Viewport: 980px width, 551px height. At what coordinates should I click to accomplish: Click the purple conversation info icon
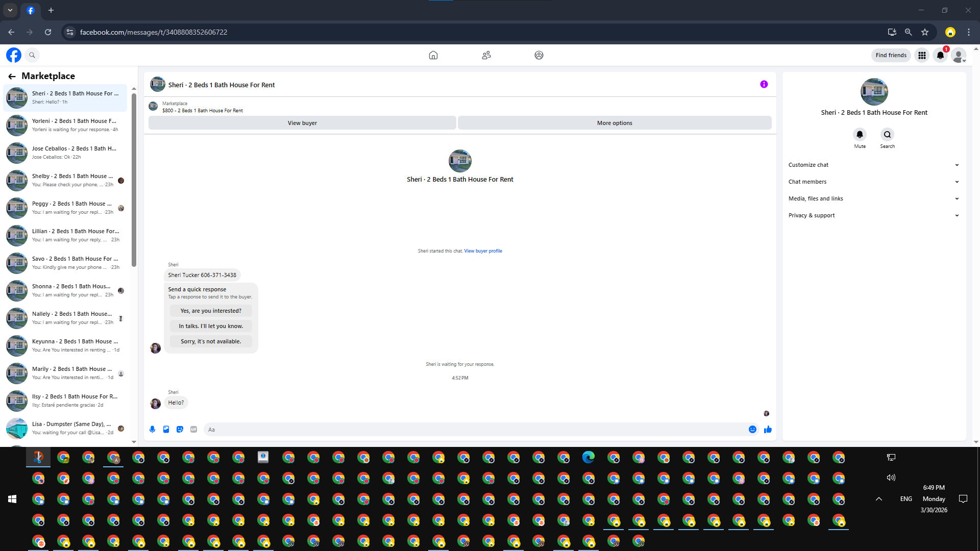coord(764,84)
